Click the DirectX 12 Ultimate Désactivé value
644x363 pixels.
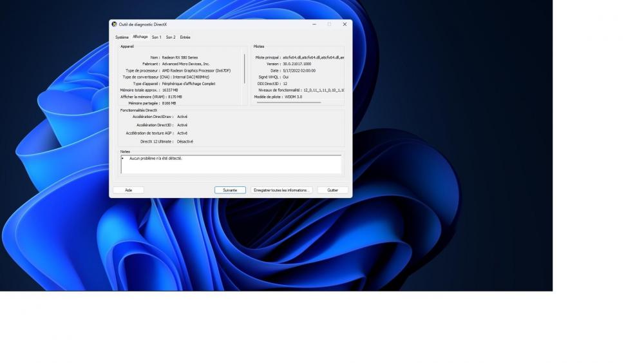tap(185, 141)
